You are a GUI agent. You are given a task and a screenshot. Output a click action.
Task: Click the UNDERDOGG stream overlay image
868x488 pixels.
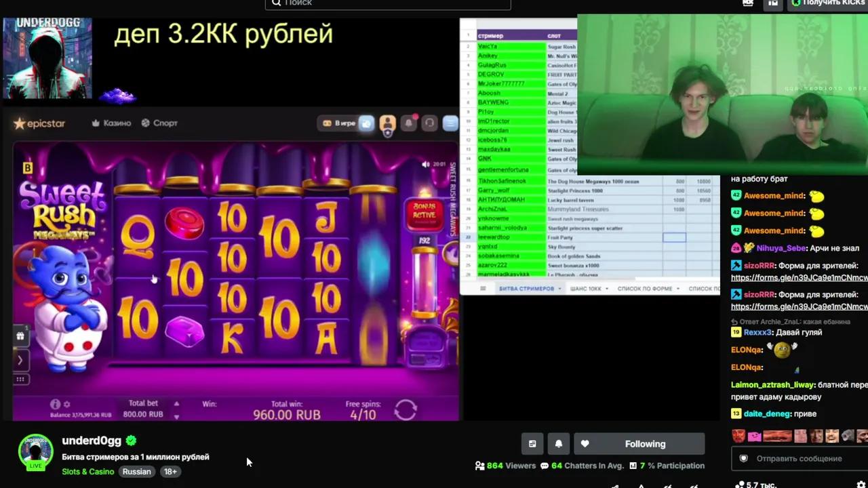pyautogui.click(x=47, y=58)
